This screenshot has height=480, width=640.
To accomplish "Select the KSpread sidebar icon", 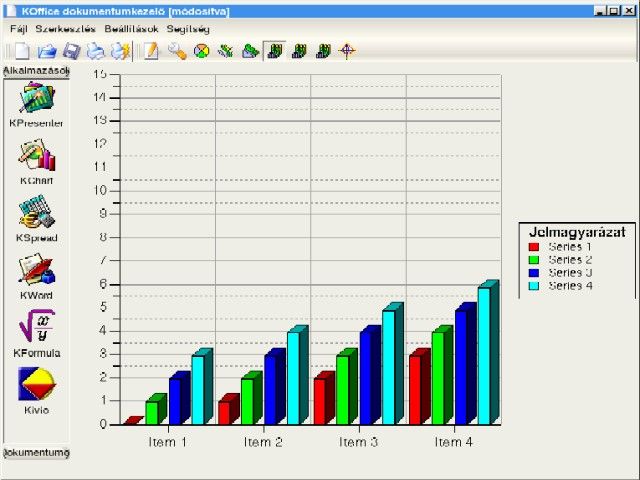I will pos(36,213).
